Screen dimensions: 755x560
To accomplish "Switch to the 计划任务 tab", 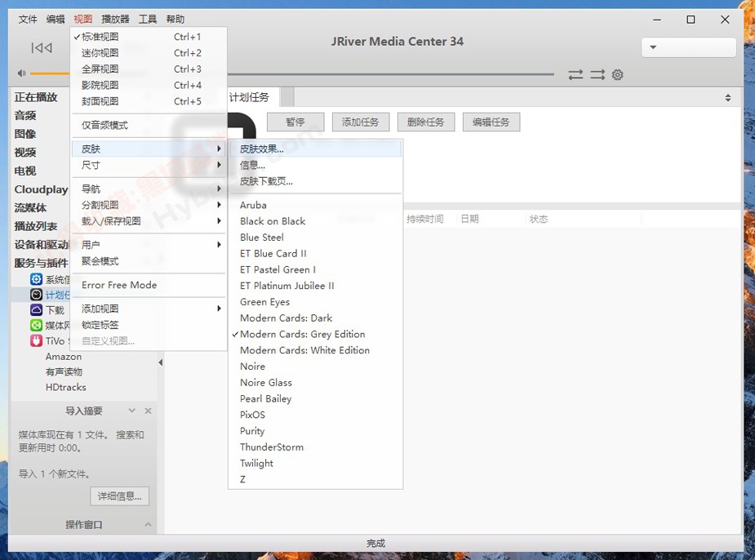I will [x=249, y=97].
